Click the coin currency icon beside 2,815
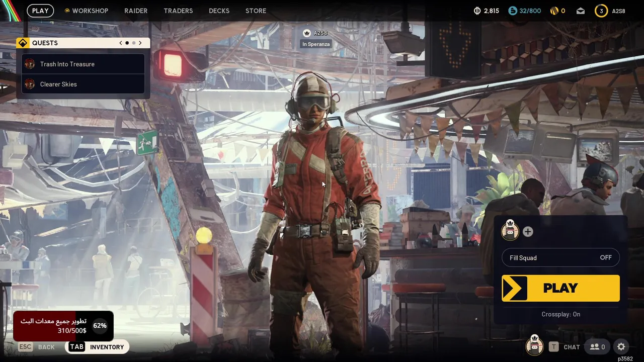The height and width of the screenshot is (362, 644). click(x=477, y=11)
